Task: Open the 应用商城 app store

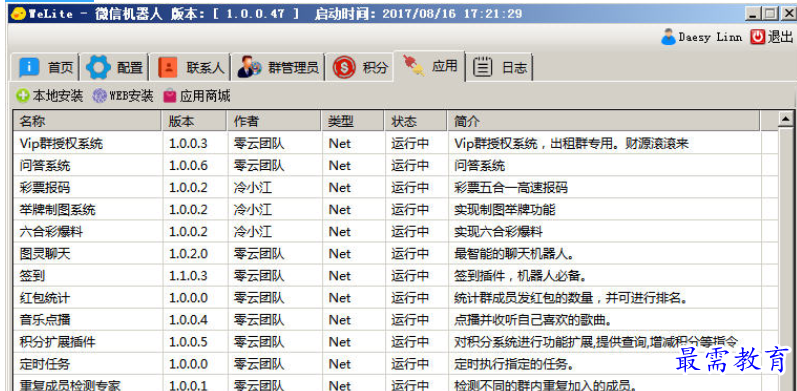Action: pyautogui.click(x=197, y=96)
